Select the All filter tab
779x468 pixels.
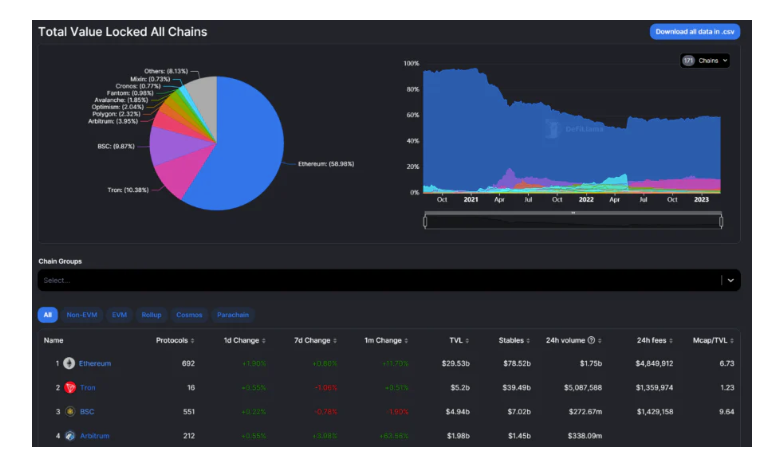click(48, 314)
